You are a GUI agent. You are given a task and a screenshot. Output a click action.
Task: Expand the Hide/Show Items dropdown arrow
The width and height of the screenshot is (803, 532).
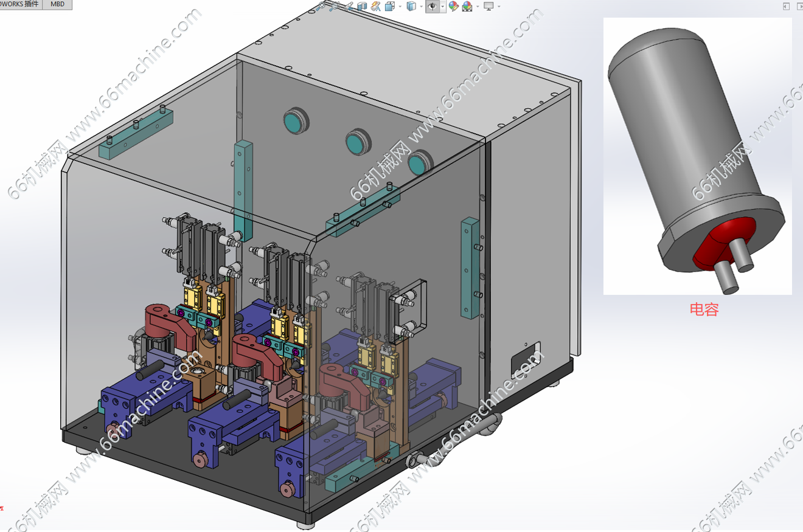pos(443,7)
